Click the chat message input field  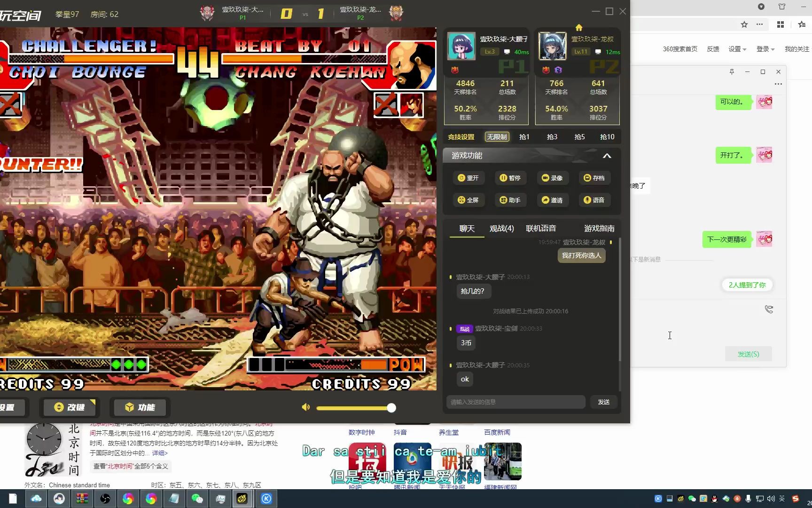coord(515,402)
